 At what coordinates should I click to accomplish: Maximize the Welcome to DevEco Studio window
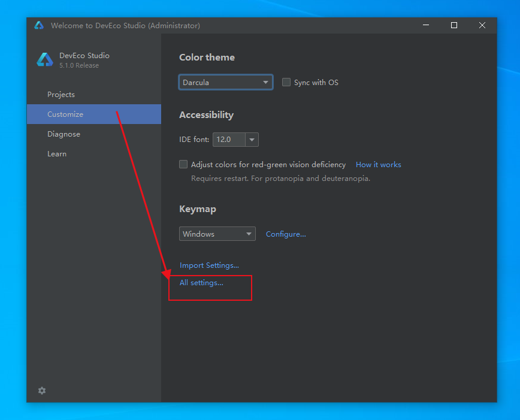click(454, 25)
